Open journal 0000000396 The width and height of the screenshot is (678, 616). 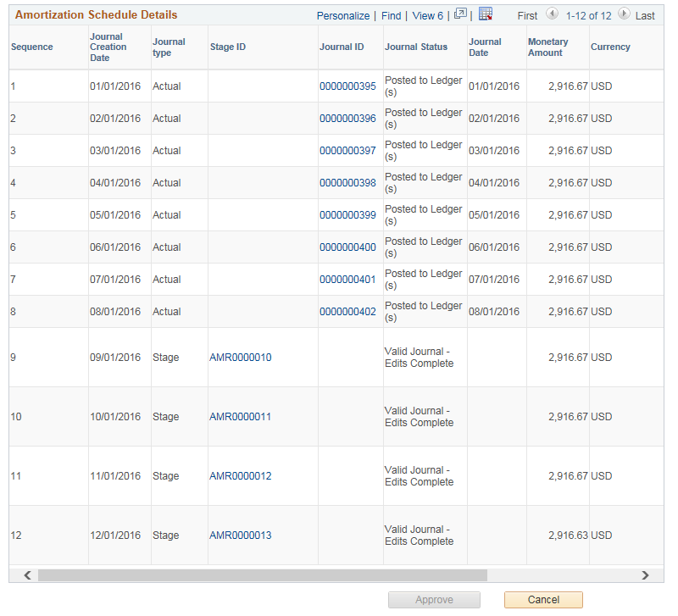tap(347, 119)
